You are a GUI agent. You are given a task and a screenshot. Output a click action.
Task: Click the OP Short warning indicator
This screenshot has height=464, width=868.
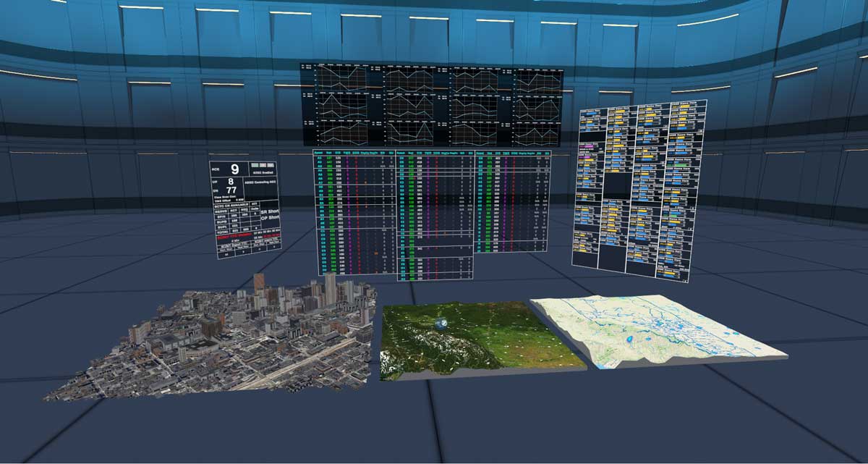[269, 219]
